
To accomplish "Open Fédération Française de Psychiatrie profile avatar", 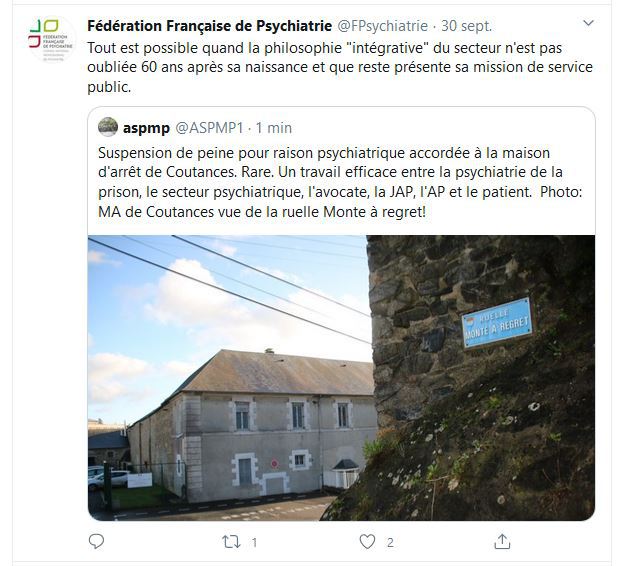I will tap(52, 39).
